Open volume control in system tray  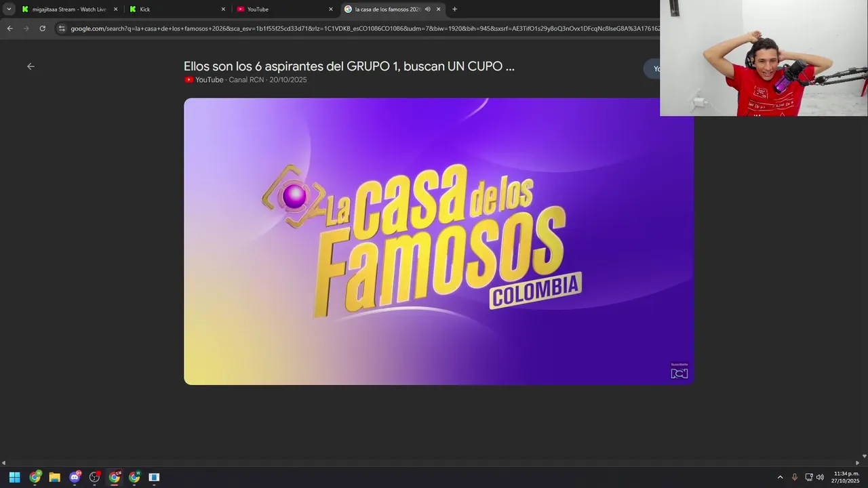[x=820, y=477]
